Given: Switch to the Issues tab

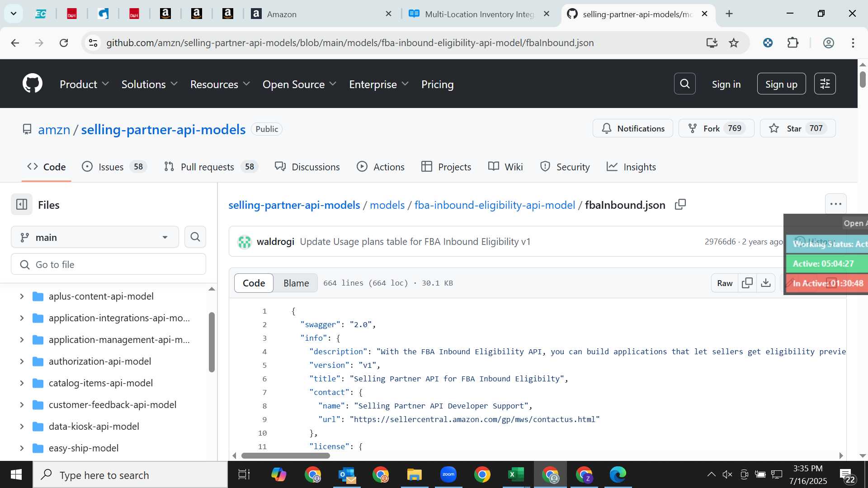Looking at the screenshot, I should point(114,167).
